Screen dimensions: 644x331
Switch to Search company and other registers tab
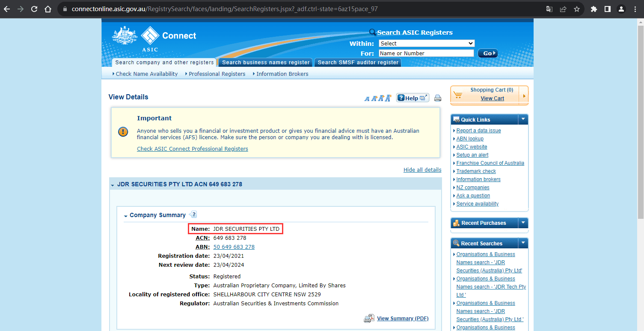164,63
